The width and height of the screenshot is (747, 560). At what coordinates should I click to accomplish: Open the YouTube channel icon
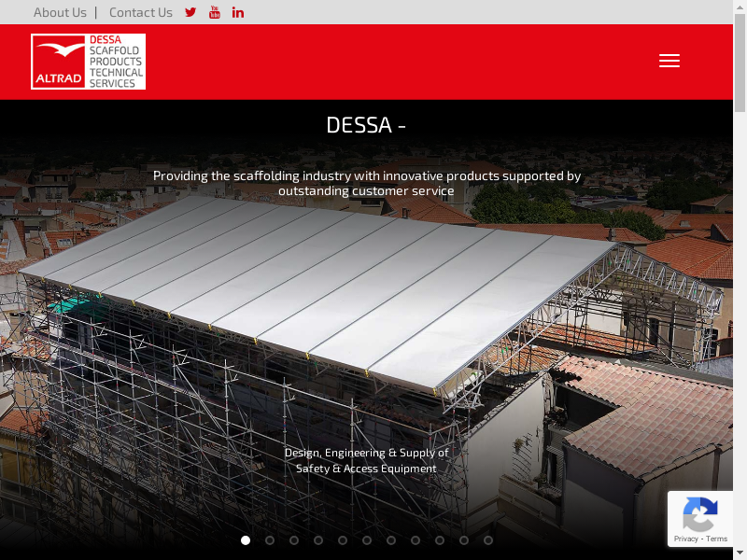tap(215, 12)
